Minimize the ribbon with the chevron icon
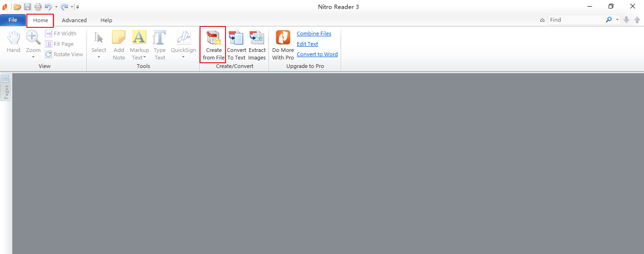The width and height of the screenshot is (644, 254). [543, 20]
